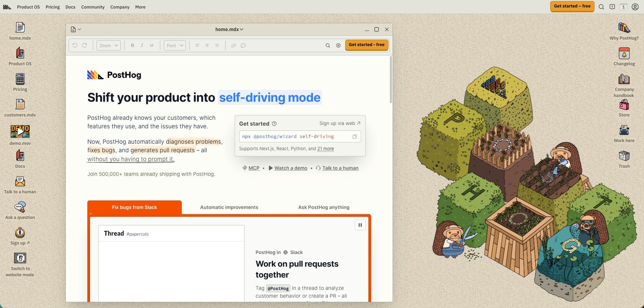
Task: Click the npx @posthog/wizard command field
Action: tap(300, 137)
